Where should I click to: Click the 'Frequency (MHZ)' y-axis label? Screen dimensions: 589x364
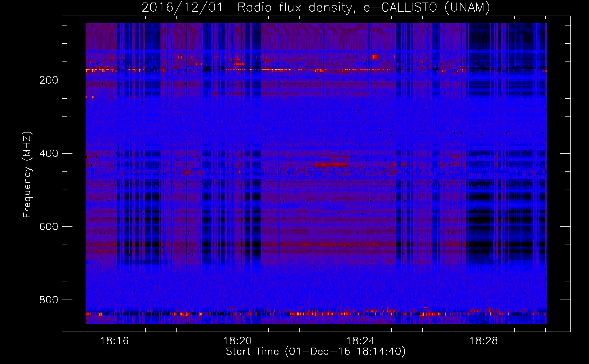(27, 175)
